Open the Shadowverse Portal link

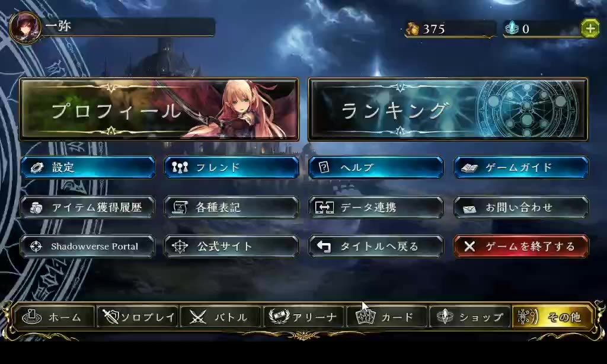[88, 246]
